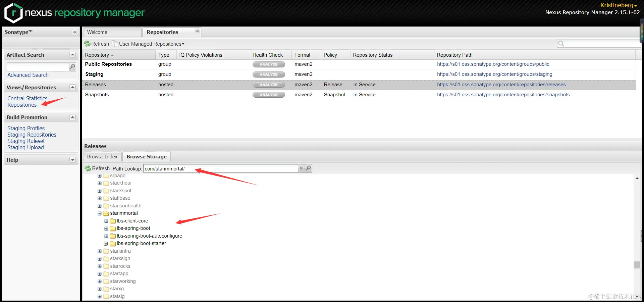644x302 pixels.
Task: Select the Public Repositories row
Action: 359,64
